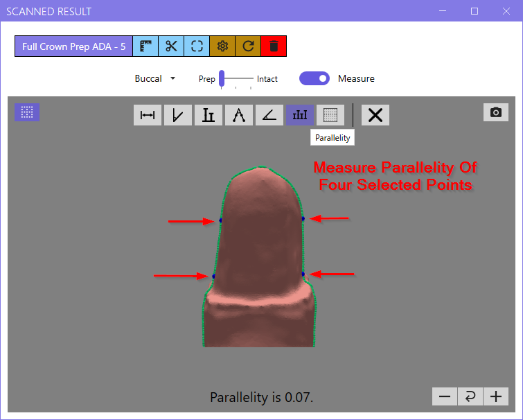Reset the view with the return arrow

tap(470, 396)
